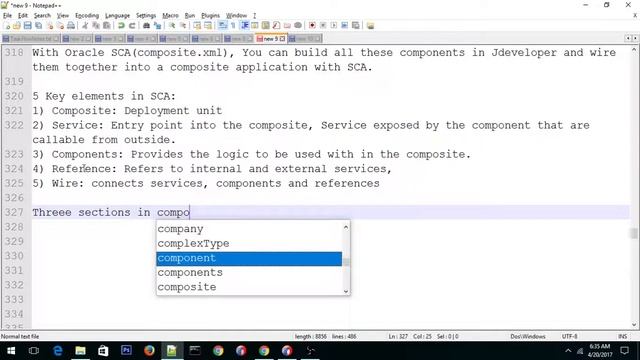Viewport: 640px width, 360px height.
Task: Close the new 9 tab
Action: click(x=282, y=38)
